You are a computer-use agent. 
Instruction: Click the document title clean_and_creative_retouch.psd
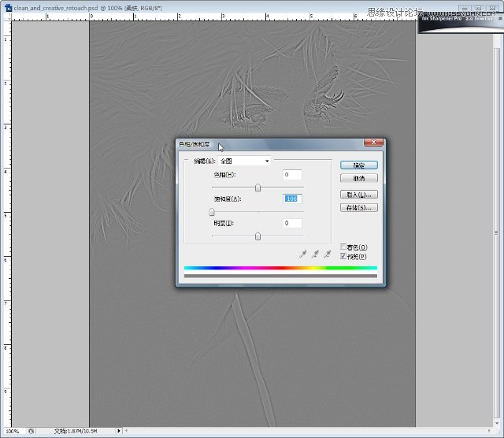(56, 8)
